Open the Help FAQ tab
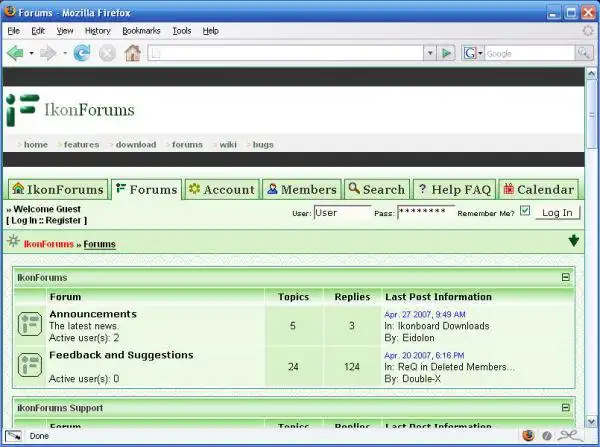This screenshot has width=600, height=447. pos(455,189)
